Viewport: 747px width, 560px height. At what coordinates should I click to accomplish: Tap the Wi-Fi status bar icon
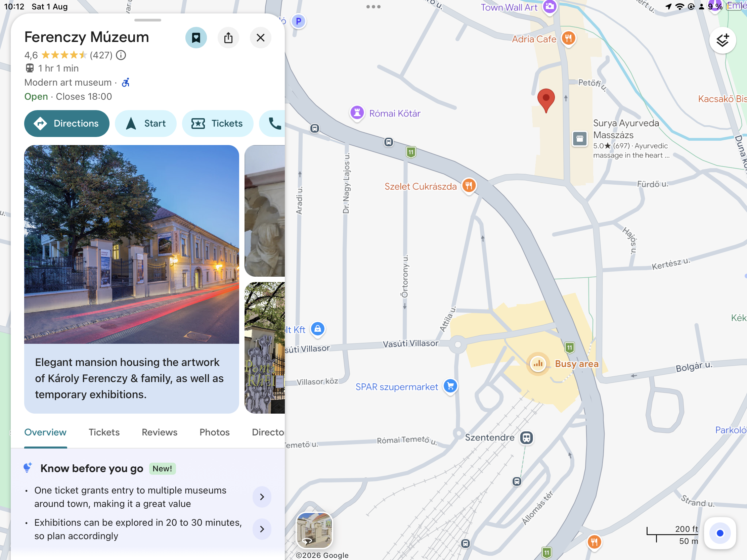click(680, 6)
